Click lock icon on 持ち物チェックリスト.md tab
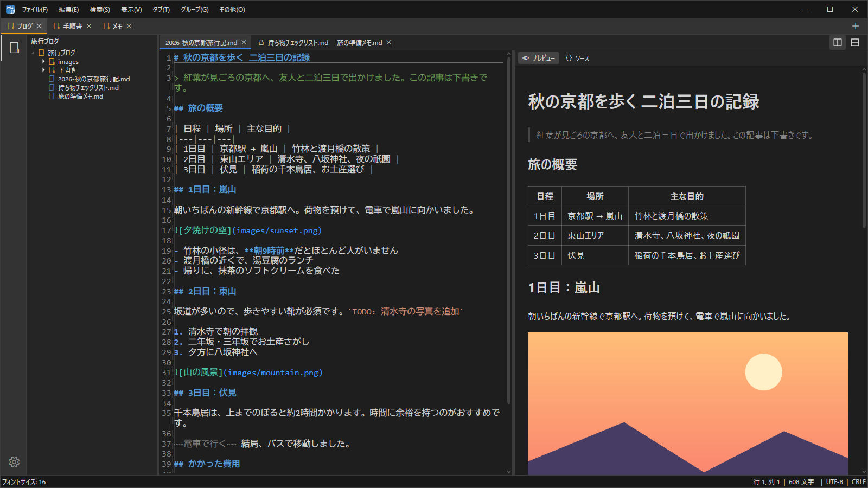 click(261, 42)
